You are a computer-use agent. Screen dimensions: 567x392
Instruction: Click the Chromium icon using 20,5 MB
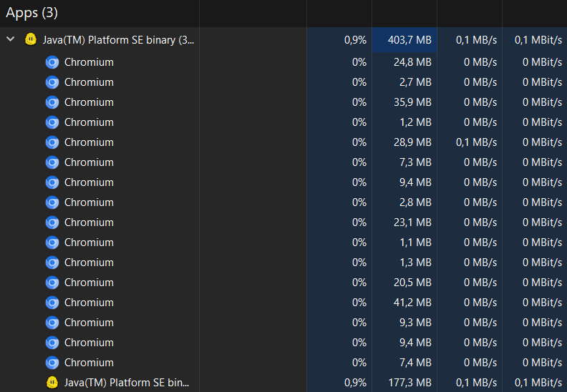52,283
